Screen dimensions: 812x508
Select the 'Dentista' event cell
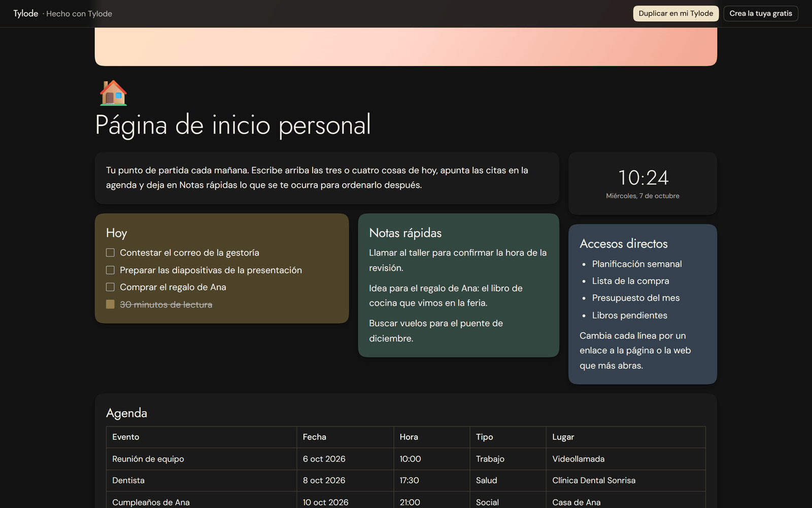click(x=201, y=480)
